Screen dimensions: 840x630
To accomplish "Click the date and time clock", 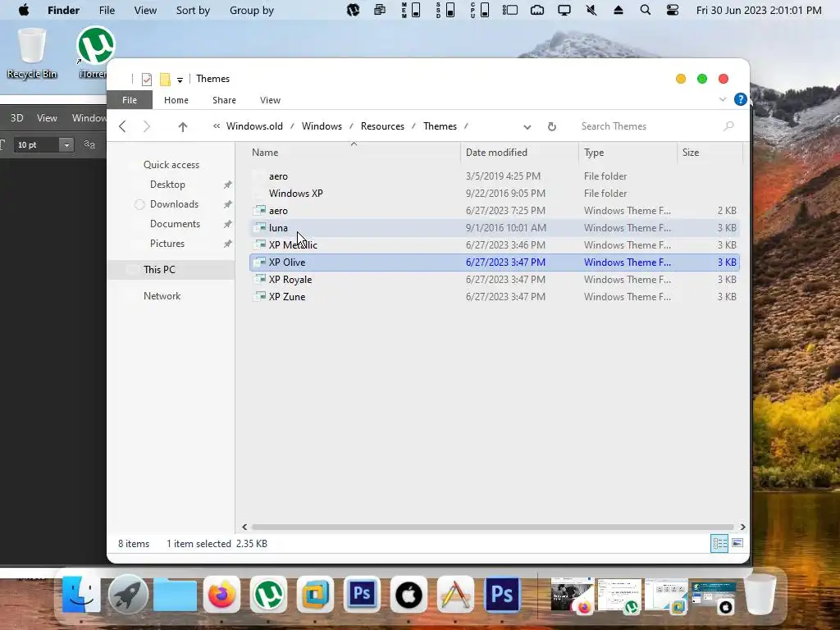I will coord(759,10).
